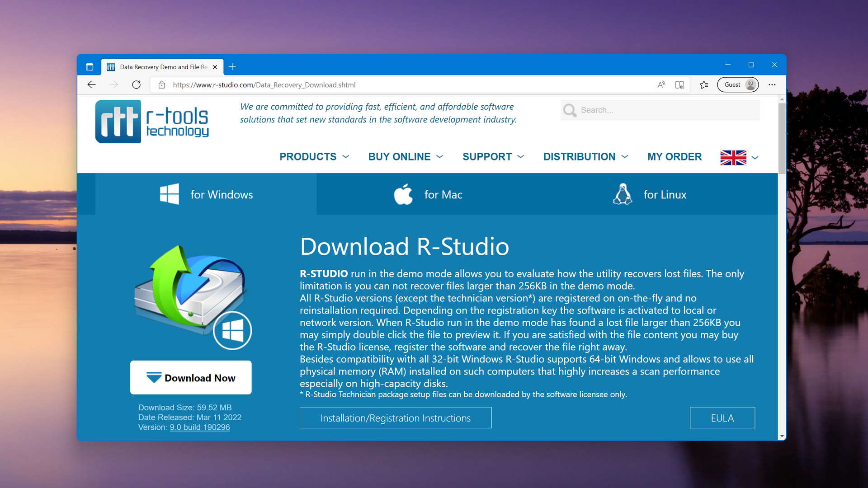Expand the PRODUCTS menu
This screenshot has width=868, height=488.
pos(314,157)
